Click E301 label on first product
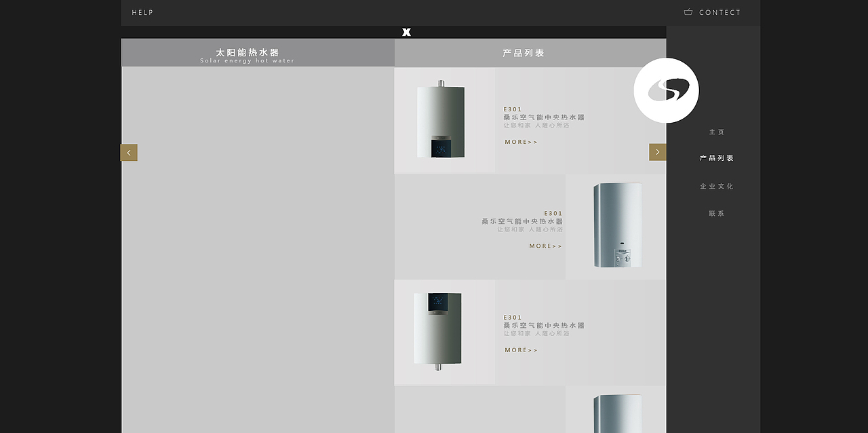868x433 pixels. pyautogui.click(x=513, y=109)
